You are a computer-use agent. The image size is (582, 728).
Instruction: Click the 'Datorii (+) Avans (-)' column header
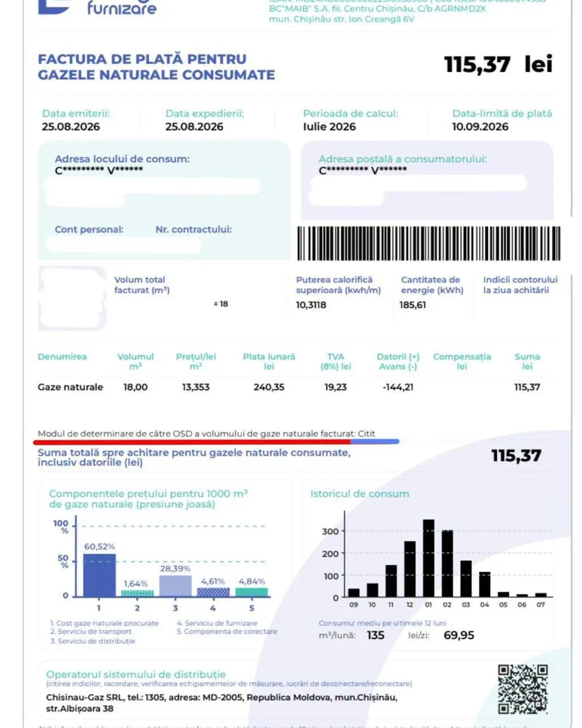tap(398, 362)
